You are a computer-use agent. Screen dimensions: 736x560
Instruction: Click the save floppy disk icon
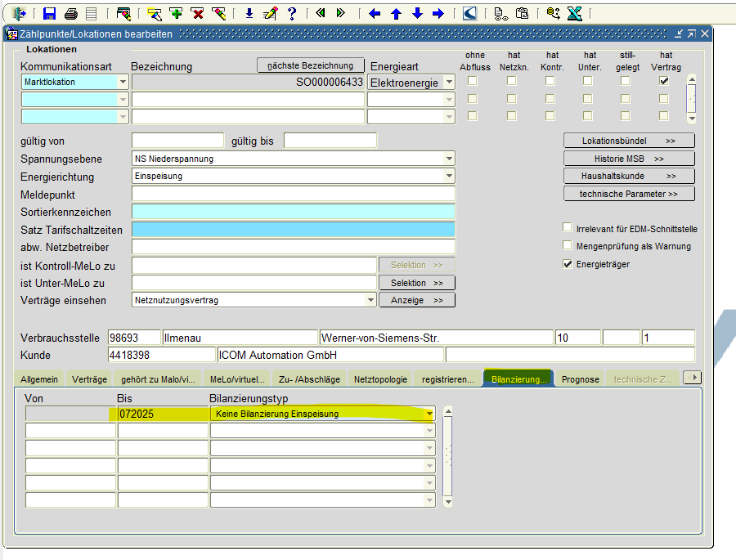pyautogui.click(x=49, y=13)
